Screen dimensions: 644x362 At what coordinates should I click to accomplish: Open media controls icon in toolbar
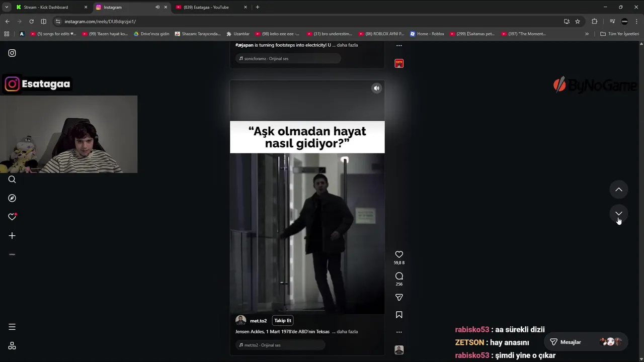[x=612, y=21]
